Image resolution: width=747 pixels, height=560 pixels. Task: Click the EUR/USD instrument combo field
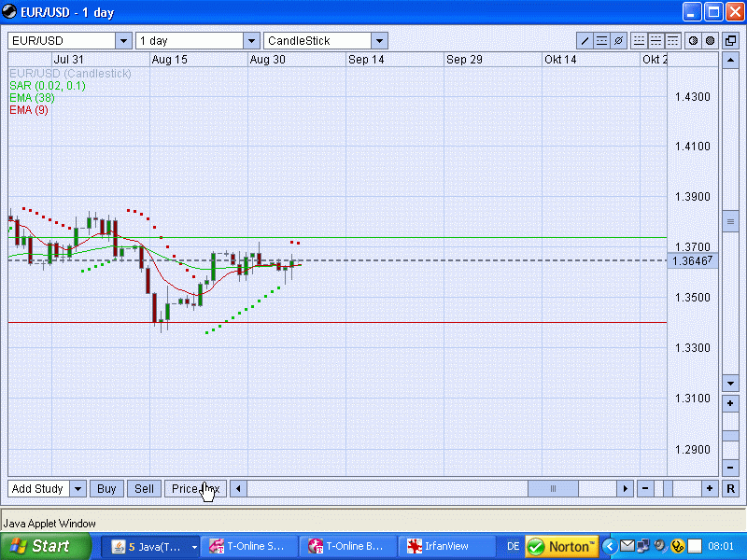click(62, 41)
